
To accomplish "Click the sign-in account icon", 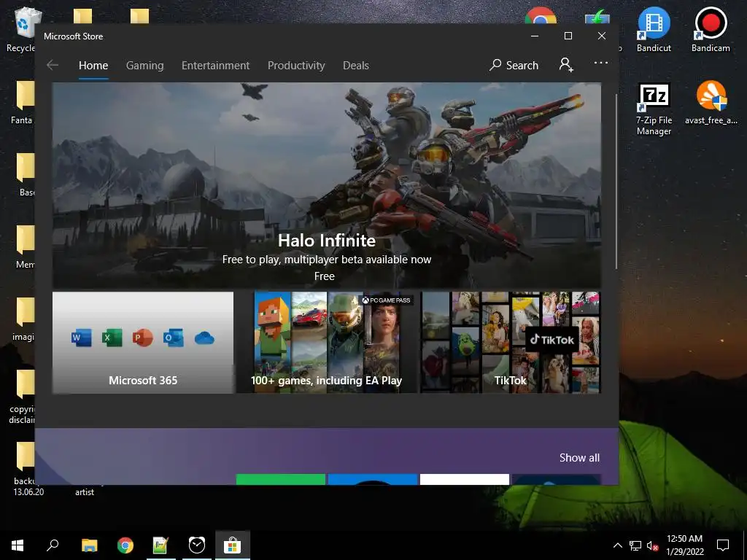I will coord(566,65).
